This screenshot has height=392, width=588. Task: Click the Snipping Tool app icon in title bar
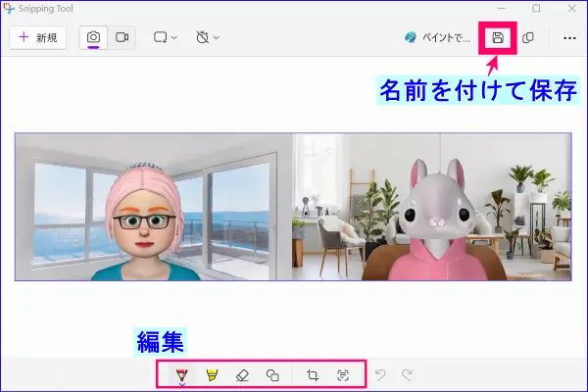(8, 8)
